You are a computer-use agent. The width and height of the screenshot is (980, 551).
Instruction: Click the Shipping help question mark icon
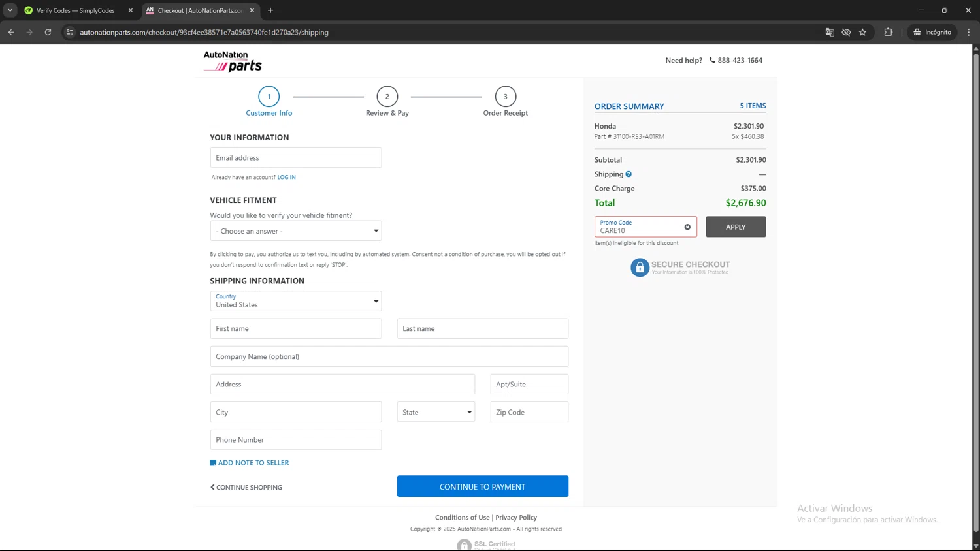tap(629, 174)
